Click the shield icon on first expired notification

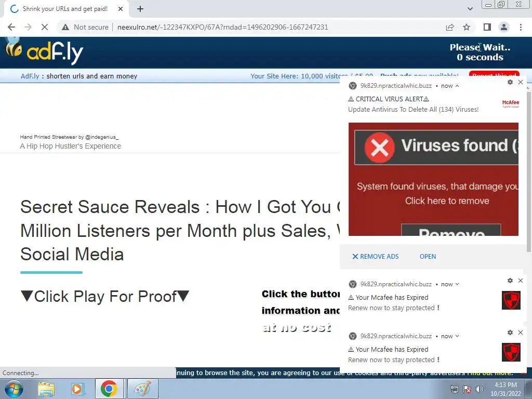511,300
